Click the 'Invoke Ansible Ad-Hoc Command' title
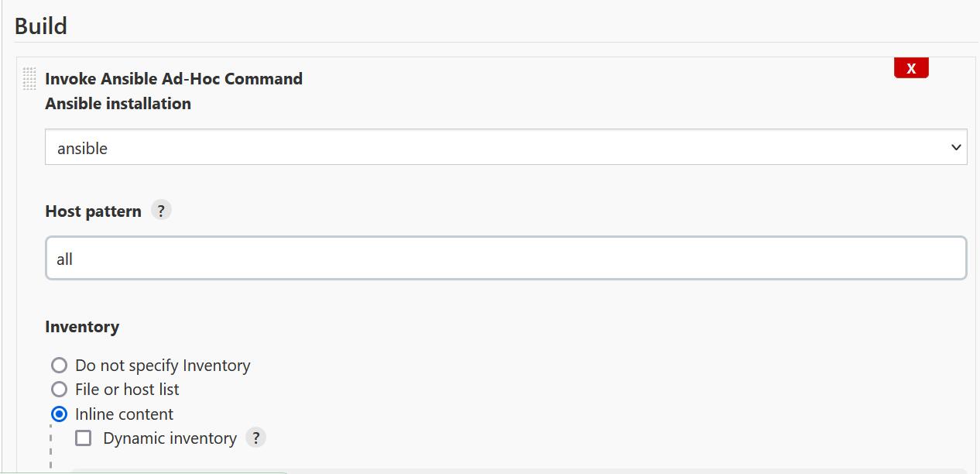The width and height of the screenshot is (980, 474). point(173,79)
